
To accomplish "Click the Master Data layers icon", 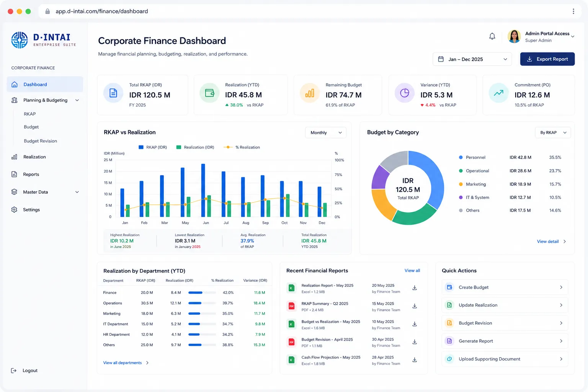I will pyautogui.click(x=15, y=192).
